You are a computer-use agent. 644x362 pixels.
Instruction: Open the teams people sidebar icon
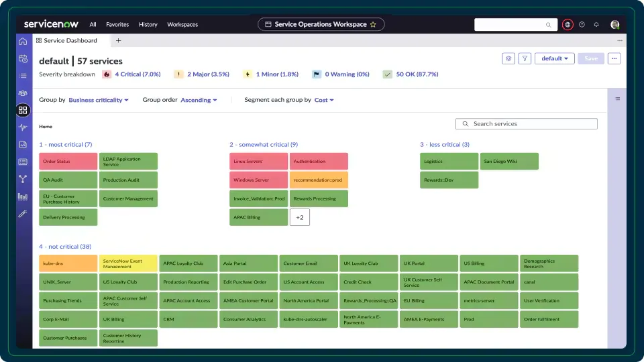pyautogui.click(x=23, y=93)
